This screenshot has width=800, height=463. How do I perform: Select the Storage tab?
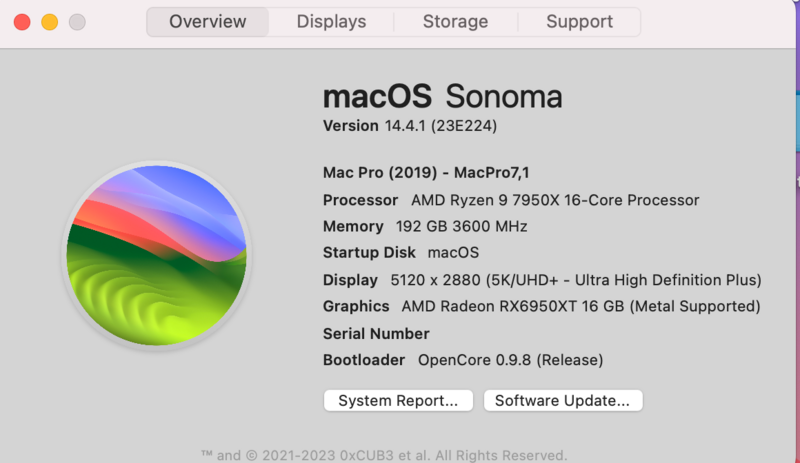(455, 22)
